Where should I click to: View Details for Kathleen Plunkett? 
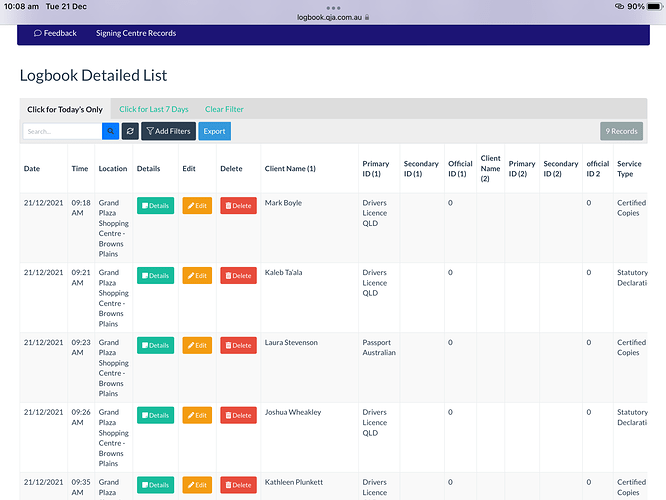click(155, 485)
